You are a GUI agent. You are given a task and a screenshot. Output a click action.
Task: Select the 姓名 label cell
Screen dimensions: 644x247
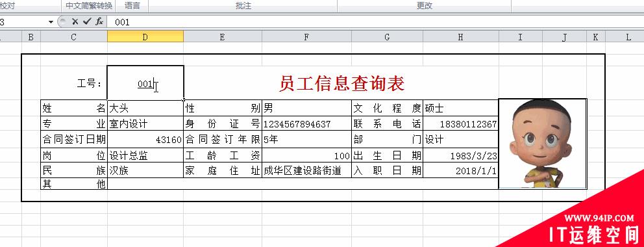point(74,108)
